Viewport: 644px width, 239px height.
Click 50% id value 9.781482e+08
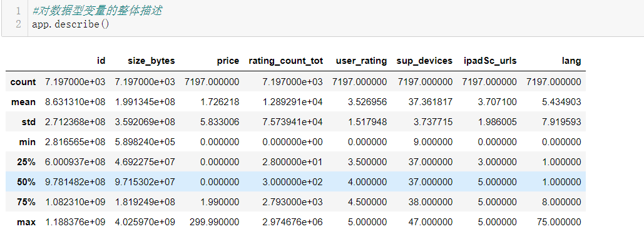75,182
